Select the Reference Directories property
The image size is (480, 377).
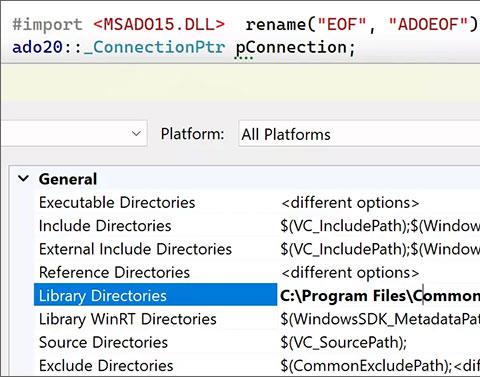[x=114, y=273]
